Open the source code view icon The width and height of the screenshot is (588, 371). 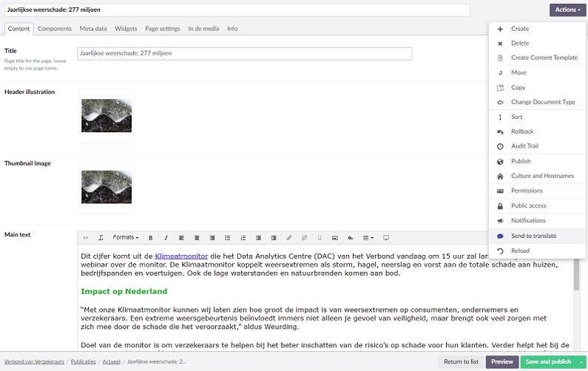(x=86, y=238)
